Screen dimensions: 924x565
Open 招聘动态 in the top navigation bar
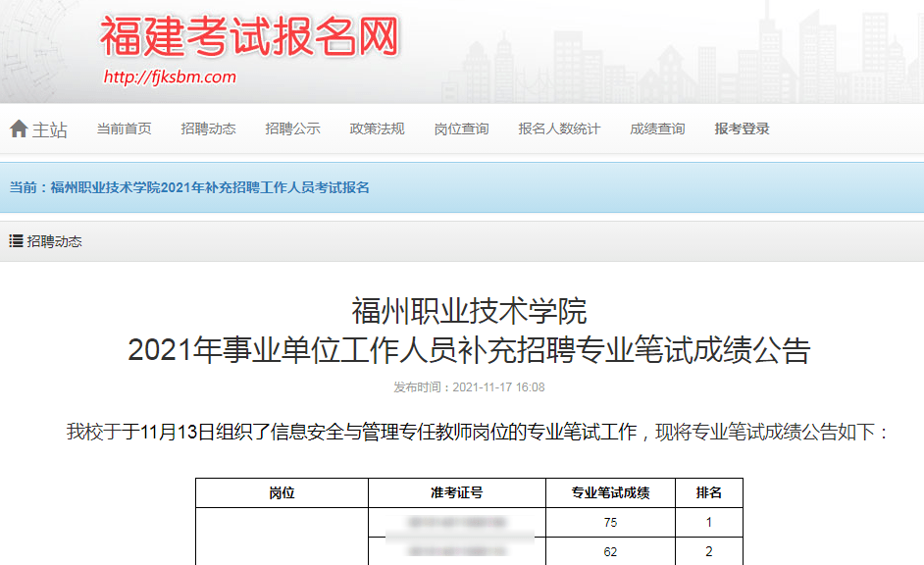[x=208, y=129]
